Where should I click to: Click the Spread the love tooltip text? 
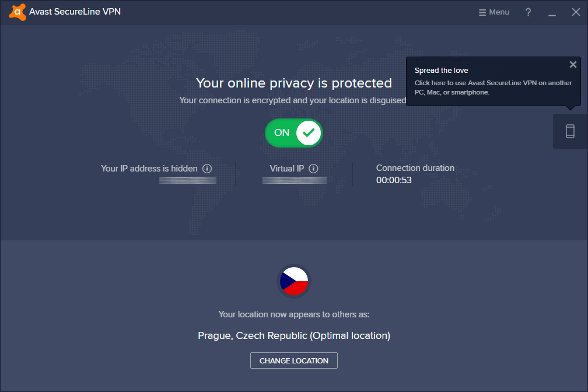tap(493, 81)
